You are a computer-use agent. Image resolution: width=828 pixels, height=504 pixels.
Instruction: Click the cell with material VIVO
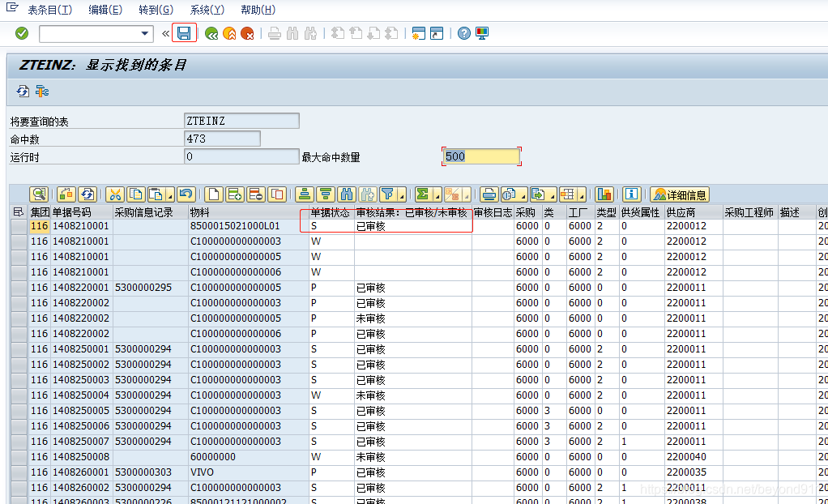(248, 472)
